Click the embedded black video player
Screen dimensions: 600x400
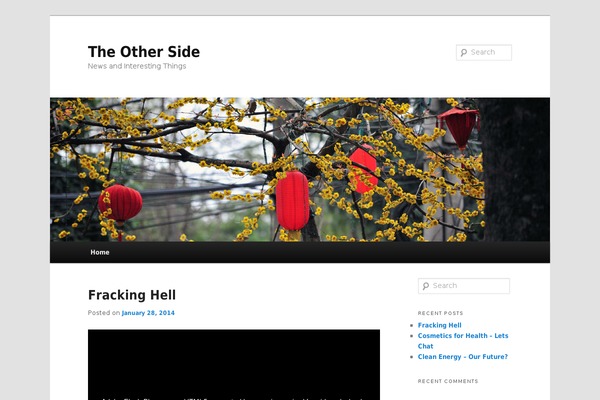click(234, 364)
